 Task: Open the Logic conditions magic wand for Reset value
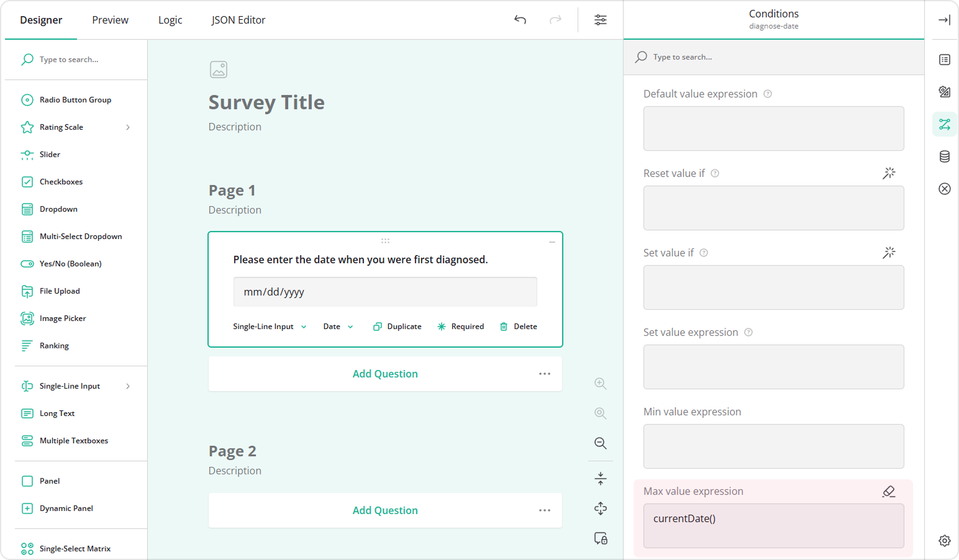click(889, 173)
